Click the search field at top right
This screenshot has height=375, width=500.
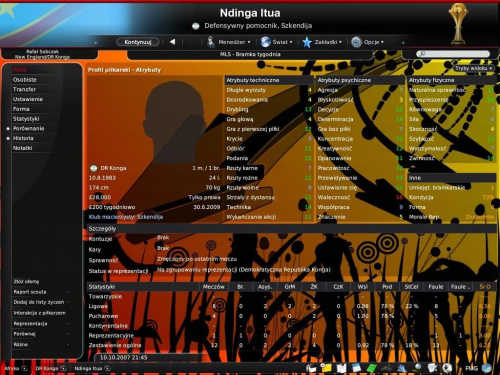453,54
